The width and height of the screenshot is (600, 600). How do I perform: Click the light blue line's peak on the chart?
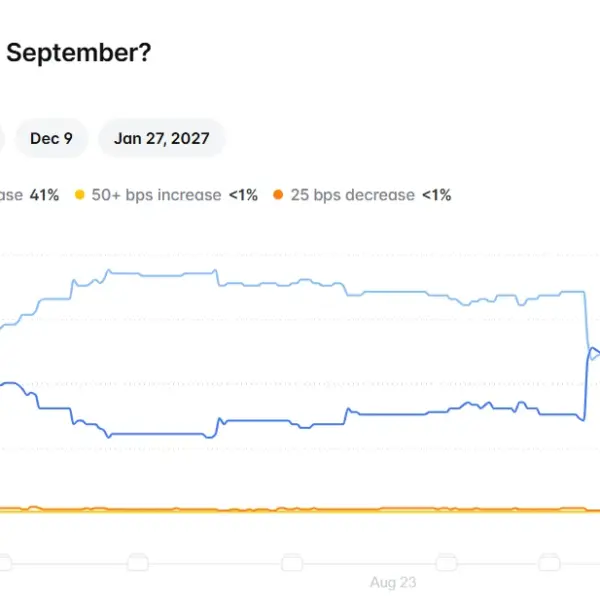109,271
